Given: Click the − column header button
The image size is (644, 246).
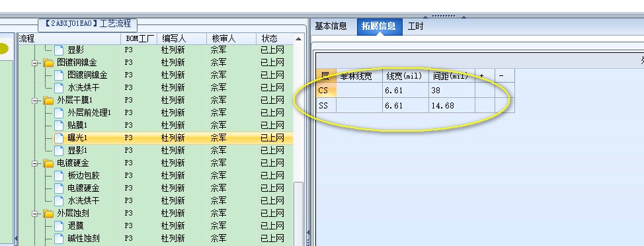Looking at the screenshot, I should pyautogui.click(x=504, y=76).
